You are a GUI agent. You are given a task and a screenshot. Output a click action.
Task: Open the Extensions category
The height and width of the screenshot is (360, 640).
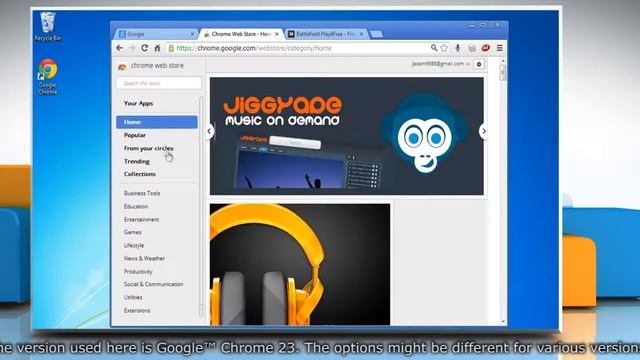137,311
